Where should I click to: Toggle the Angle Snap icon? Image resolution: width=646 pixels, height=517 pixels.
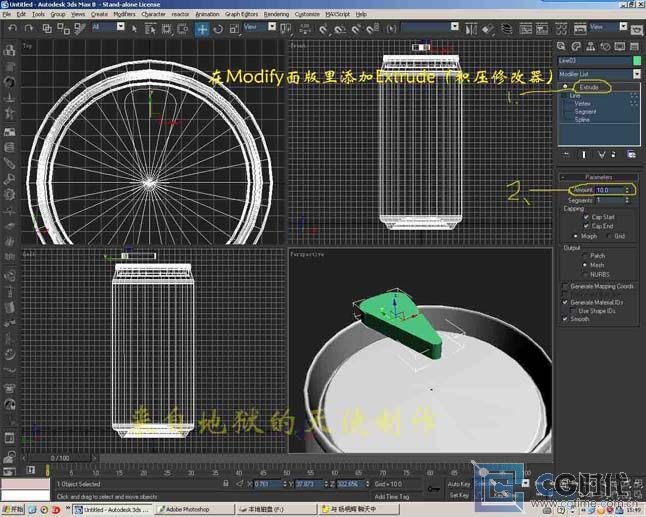[x=340, y=29]
